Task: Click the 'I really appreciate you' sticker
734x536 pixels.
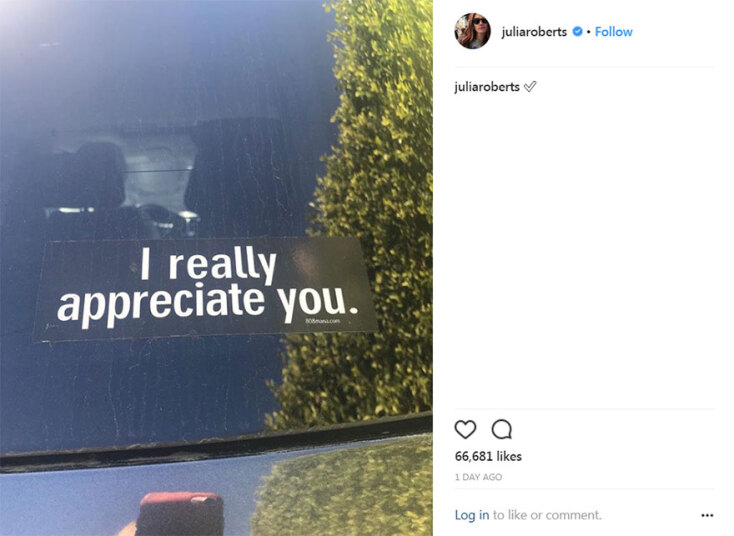Action: (x=205, y=288)
